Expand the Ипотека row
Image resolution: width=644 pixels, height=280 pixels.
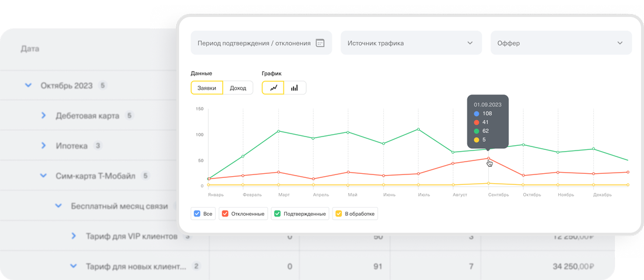44,146
